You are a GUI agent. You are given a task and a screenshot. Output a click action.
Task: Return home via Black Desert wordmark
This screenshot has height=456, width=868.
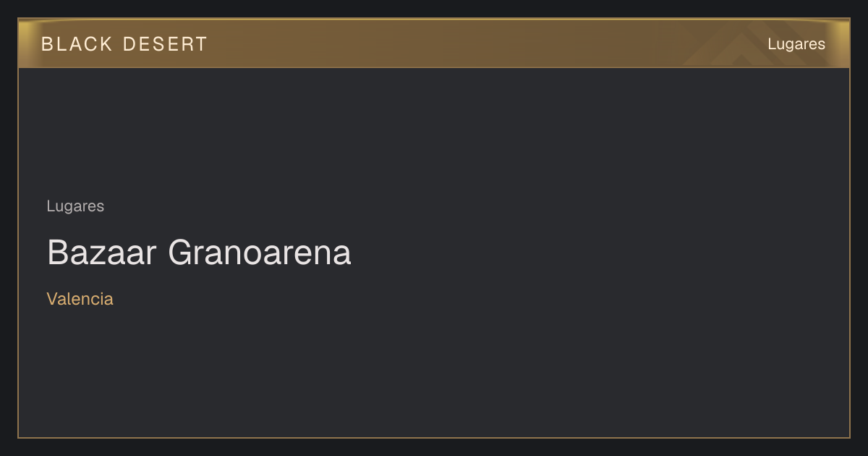pyautogui.click(x=124, y=44)
